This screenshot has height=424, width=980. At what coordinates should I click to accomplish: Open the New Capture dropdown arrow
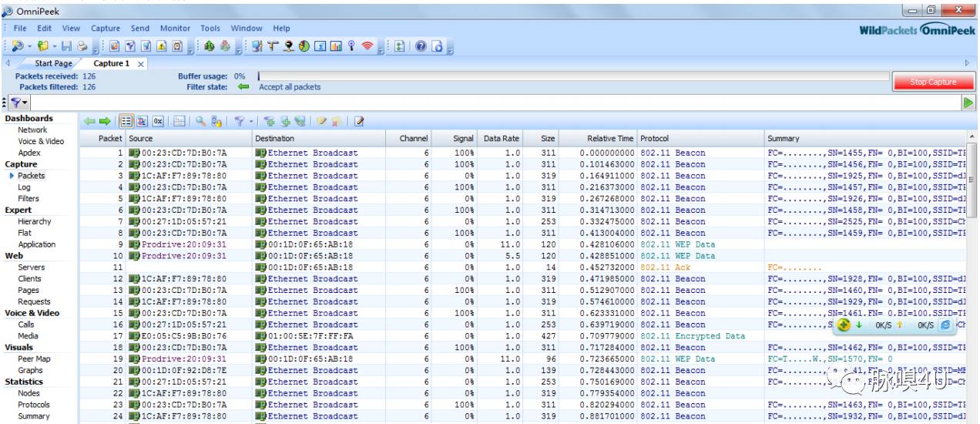coord(29,45)
